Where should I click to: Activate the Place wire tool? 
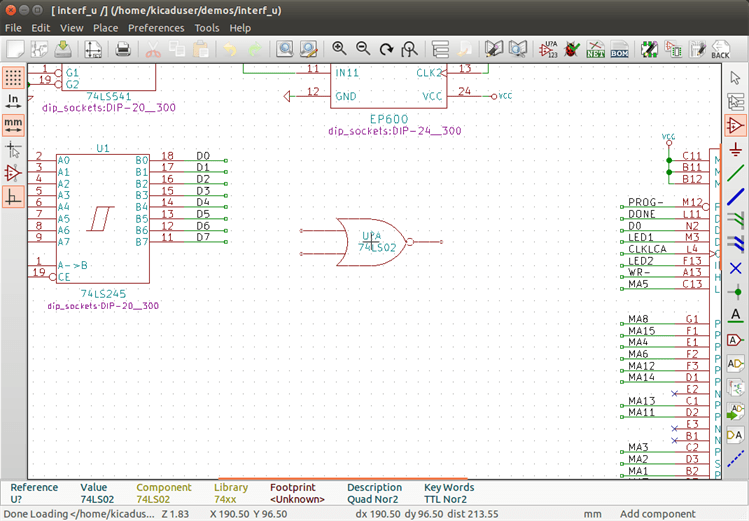[x=736, y=172]
